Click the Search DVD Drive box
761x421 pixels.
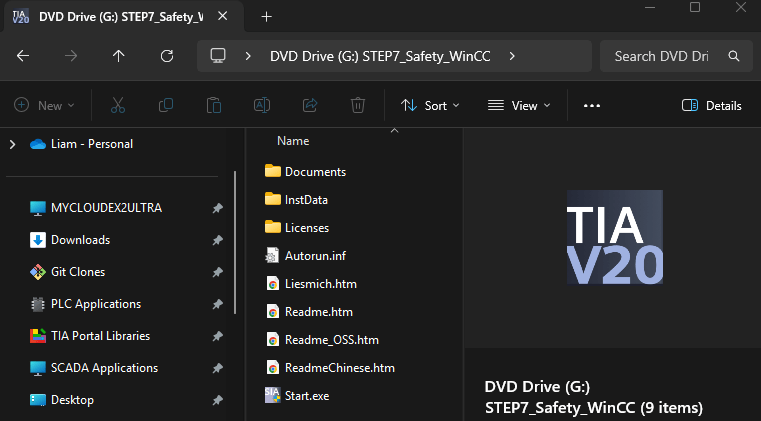click(x=670, y=56)
